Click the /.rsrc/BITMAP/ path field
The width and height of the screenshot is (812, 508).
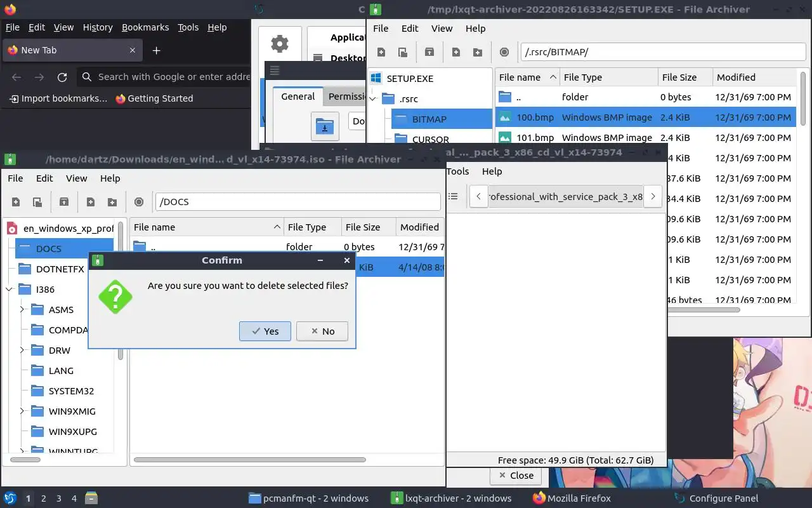(x=664, y=52)
